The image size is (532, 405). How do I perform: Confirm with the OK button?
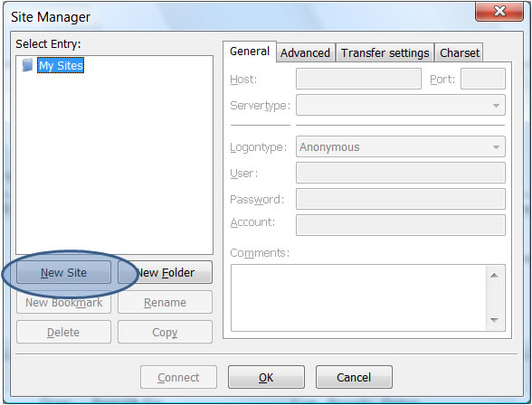pyautogui.click(x=266, y=377)
